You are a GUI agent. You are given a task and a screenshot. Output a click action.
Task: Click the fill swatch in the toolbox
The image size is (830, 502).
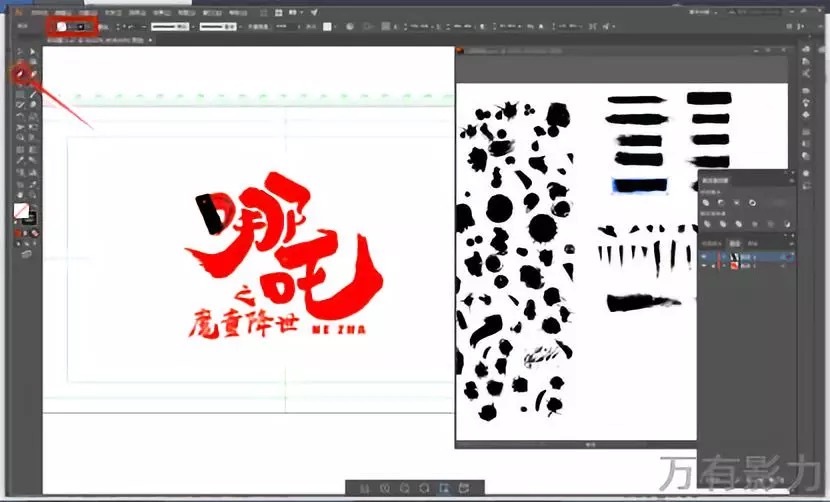tap(20, 211)
